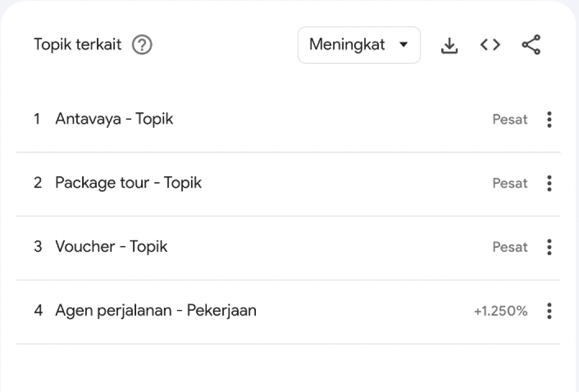Download the related topics data as CSV
The image size is (579, 392).
click(x=449, y=45)
